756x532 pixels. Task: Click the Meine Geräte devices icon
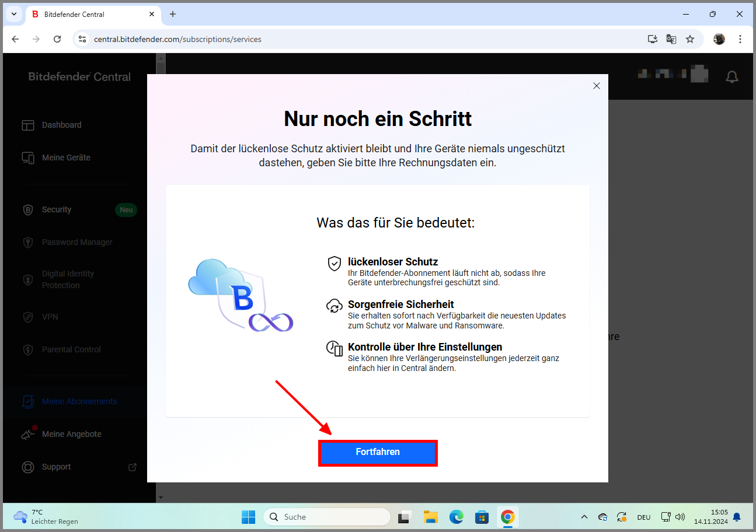28,157
